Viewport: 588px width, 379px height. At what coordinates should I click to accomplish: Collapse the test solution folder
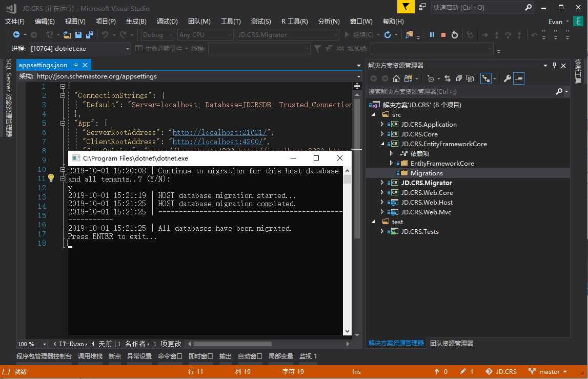point(373,222)
